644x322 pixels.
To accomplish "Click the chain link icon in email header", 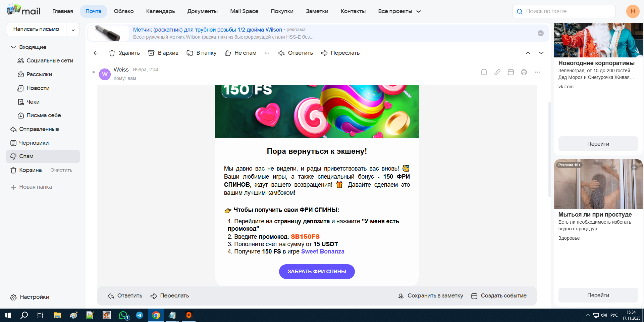I will tap(497, 72).
